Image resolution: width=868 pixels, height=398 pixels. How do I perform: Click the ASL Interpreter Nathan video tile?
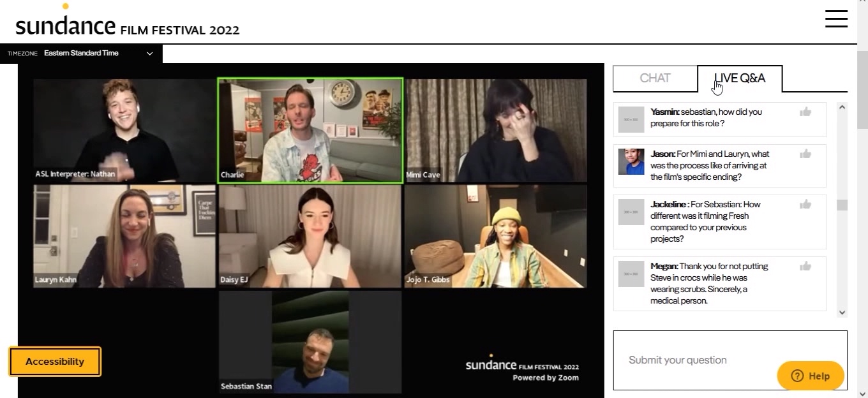124,131
